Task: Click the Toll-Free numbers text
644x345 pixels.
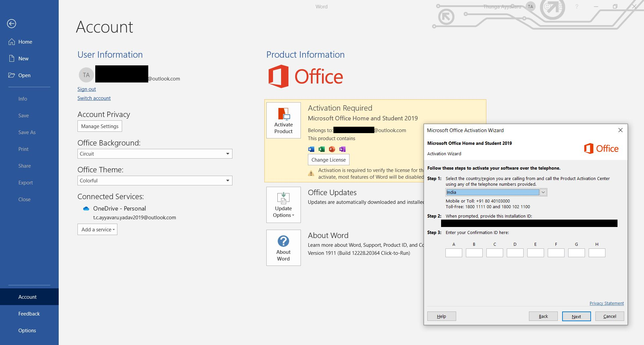Action: pos(488,207)
